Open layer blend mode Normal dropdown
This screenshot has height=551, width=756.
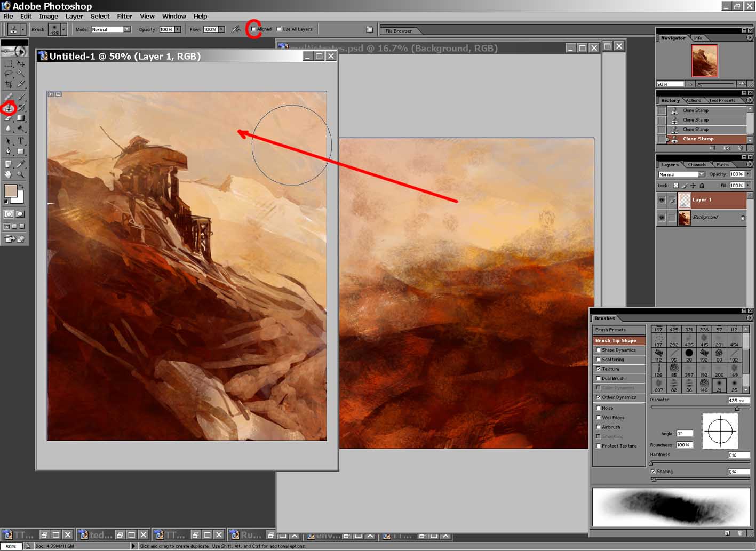(701, 174)
